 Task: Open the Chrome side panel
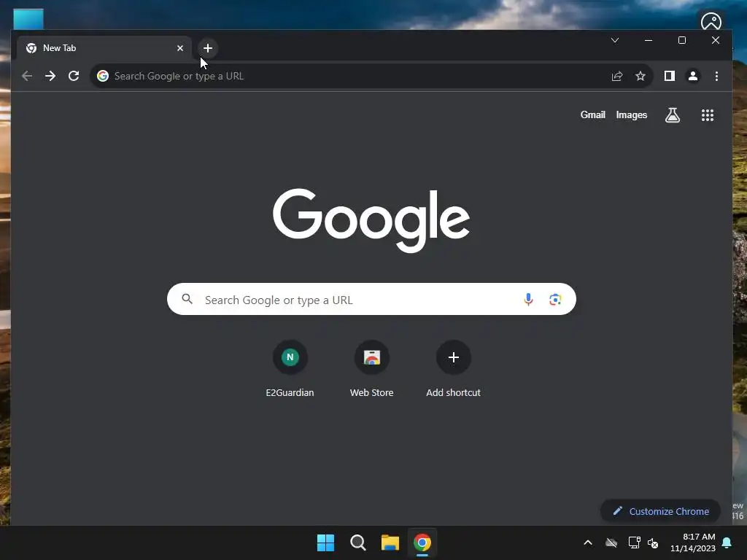click(670, 76)
